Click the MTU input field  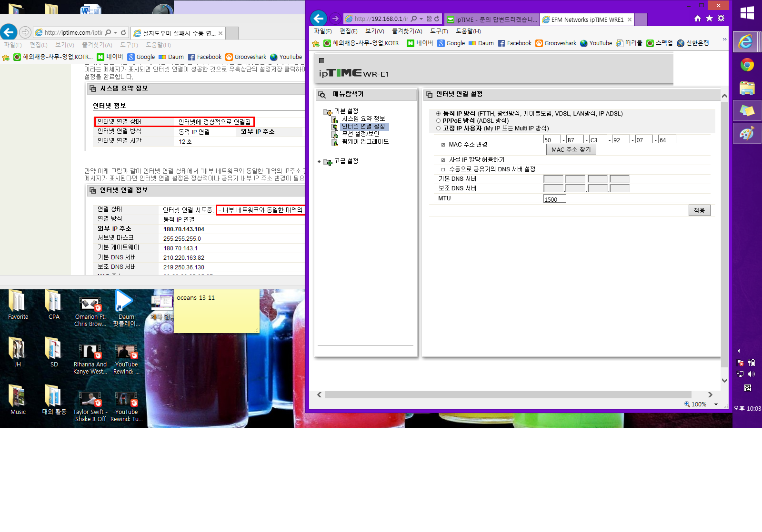(x=554, y=199)
